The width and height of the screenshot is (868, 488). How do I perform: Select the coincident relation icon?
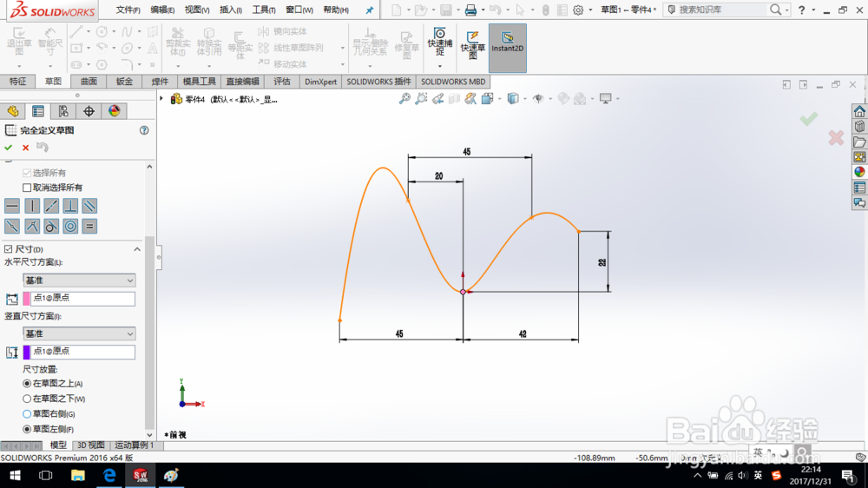[32, 226]
